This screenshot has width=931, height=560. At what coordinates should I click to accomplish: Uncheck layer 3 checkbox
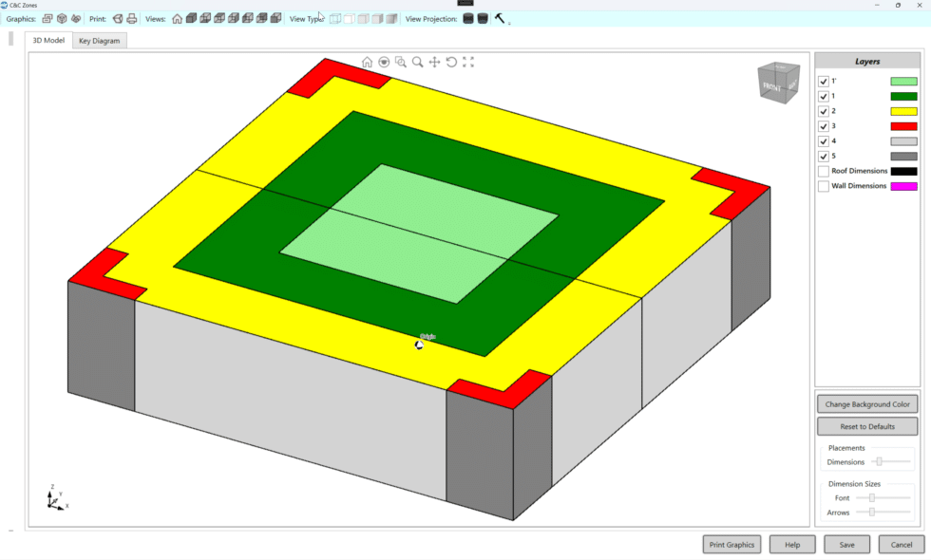pos(824,126)
